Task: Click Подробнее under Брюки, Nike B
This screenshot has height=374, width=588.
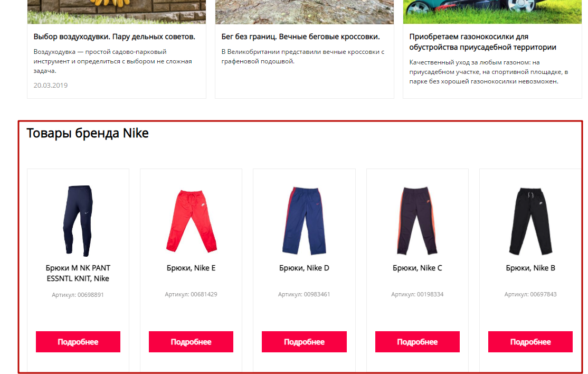Action: click(530, 342)
